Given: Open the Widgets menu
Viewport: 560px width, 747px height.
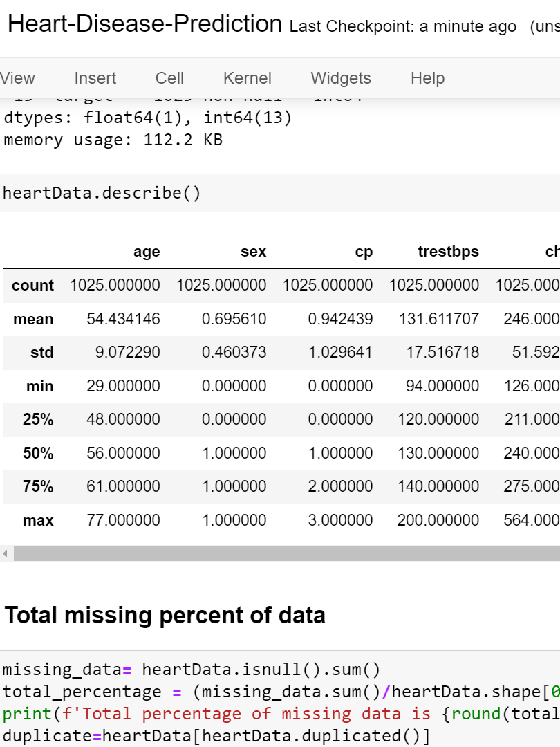Looking at the screenshot, I should click(341, 78).
